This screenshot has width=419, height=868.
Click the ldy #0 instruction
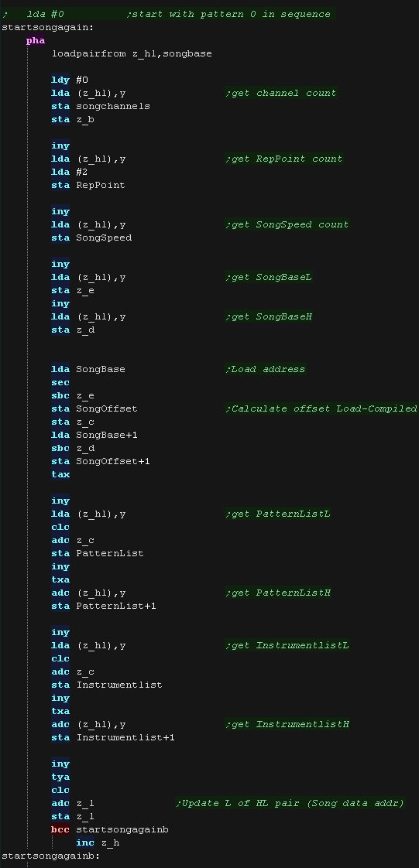tap(70, 80)
